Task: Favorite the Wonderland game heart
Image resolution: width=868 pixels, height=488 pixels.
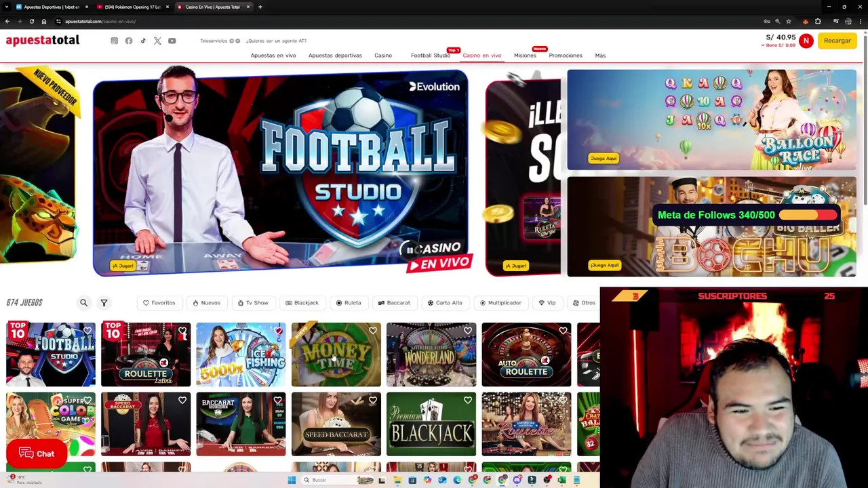Action: tap(468, 331)
